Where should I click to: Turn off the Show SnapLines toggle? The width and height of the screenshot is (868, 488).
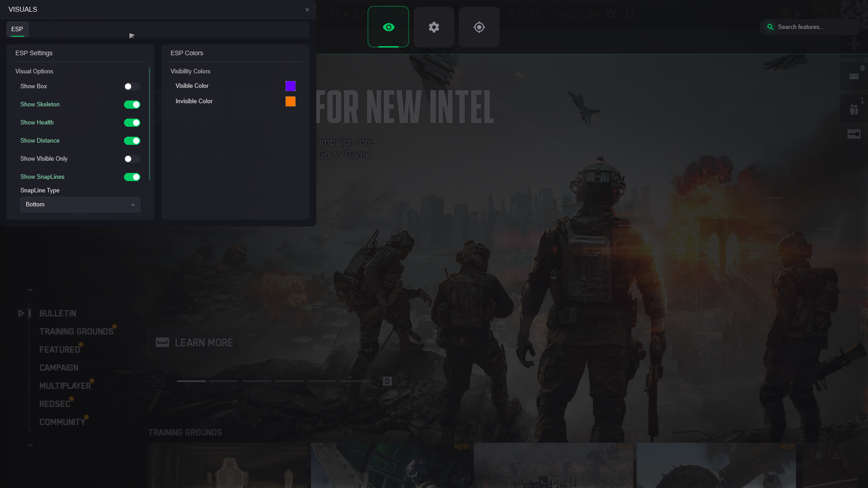132,177
